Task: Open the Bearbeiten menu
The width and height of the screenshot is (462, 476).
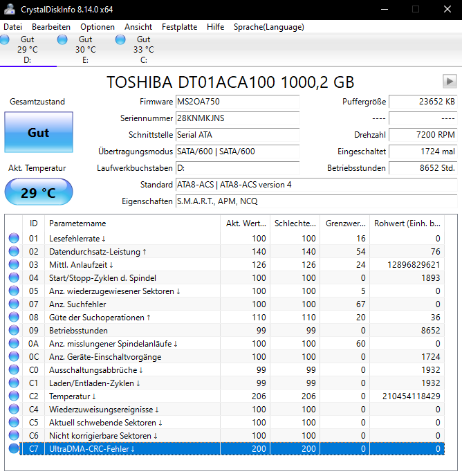Action: [51, 27]
